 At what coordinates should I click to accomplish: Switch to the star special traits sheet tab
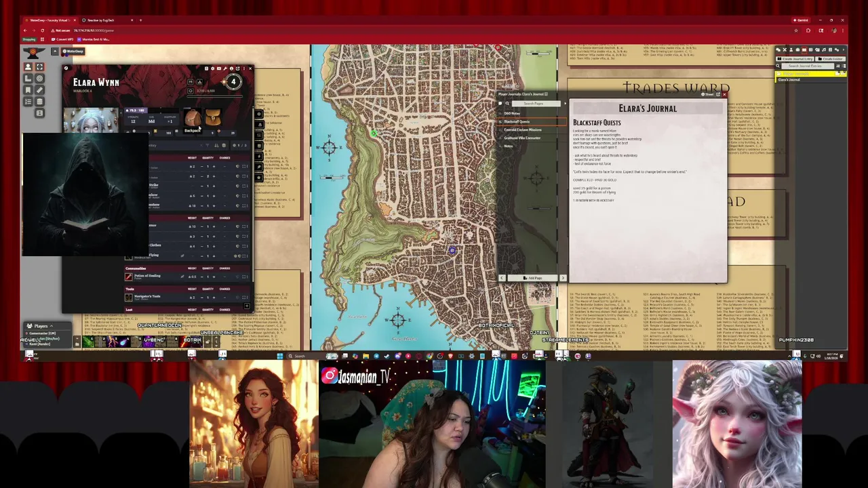(259, 178)
